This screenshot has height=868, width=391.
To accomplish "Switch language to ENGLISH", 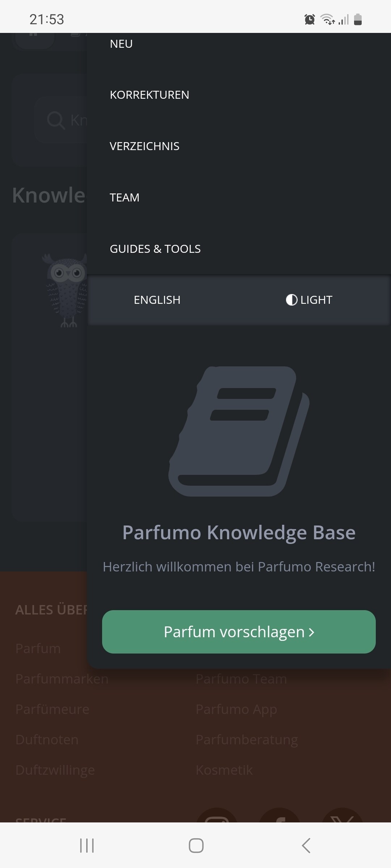I will pos(157,300).
